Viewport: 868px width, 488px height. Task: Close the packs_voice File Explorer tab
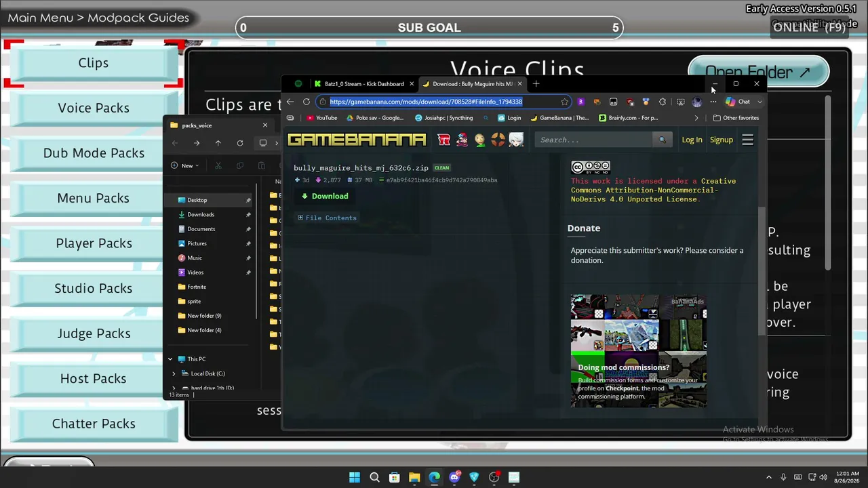point(265,125)
